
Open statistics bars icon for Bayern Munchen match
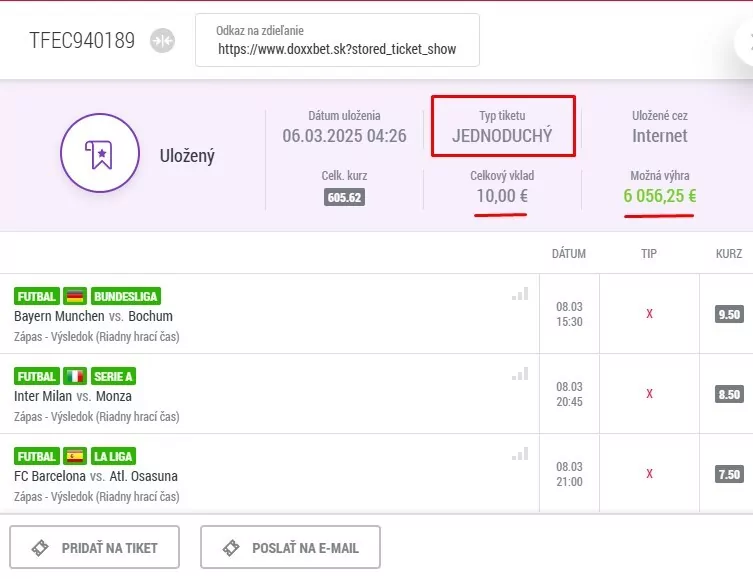click(x=520, y=293)
